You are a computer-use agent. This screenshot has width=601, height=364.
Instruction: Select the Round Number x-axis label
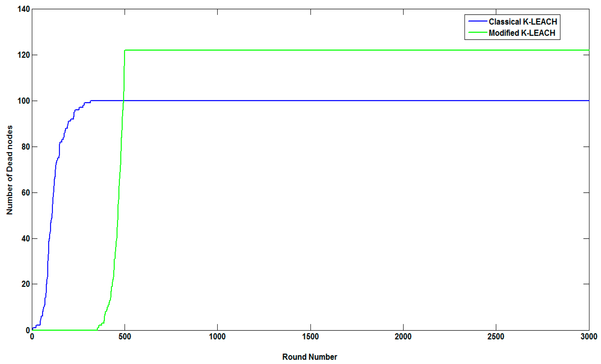tap(310, 357)
